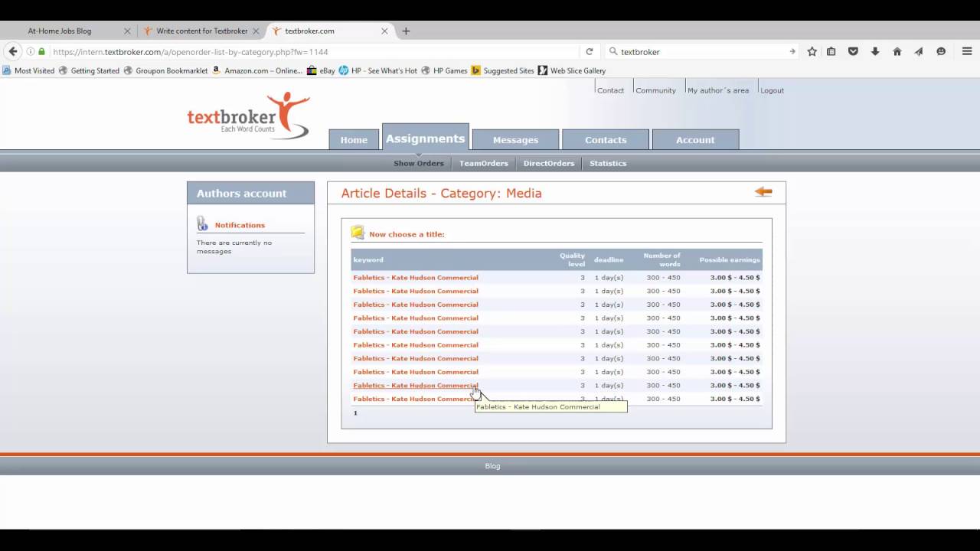Click the Notifications link in sidebar

[240, 225]
